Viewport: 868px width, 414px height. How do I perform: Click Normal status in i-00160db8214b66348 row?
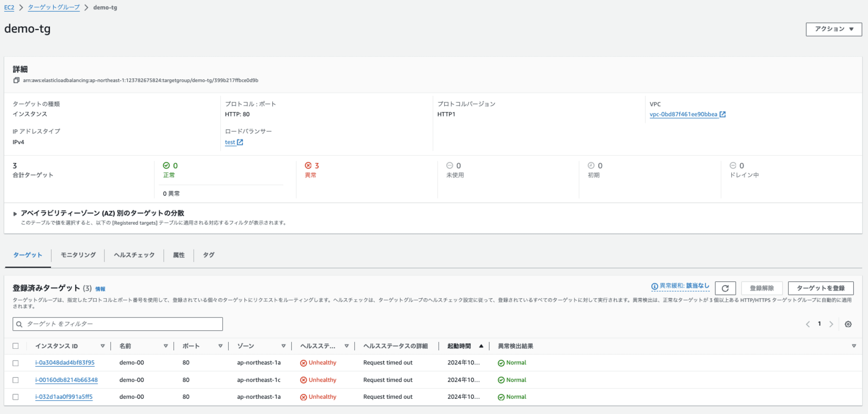(512, 380)
